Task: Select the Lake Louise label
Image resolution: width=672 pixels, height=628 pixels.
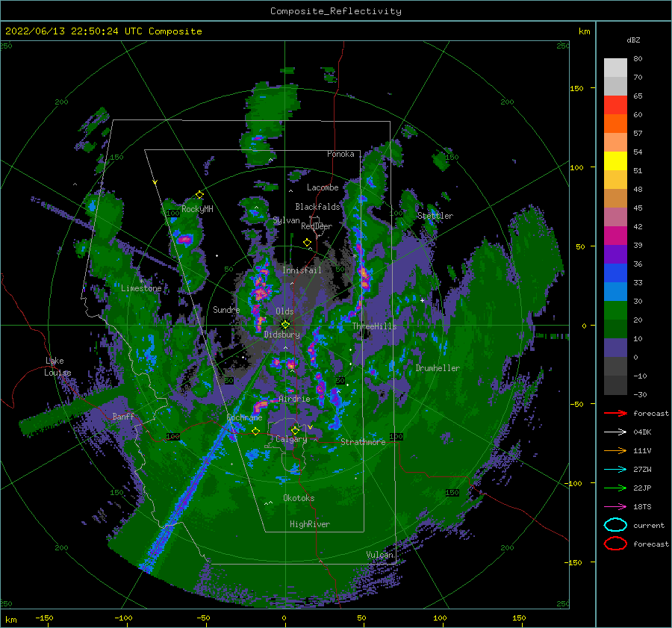Action: click(57, 367)
